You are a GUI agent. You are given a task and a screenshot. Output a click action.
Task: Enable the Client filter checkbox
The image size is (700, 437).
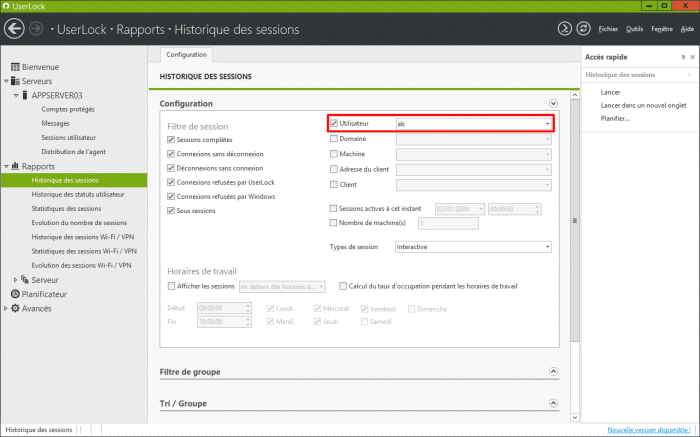333,184
